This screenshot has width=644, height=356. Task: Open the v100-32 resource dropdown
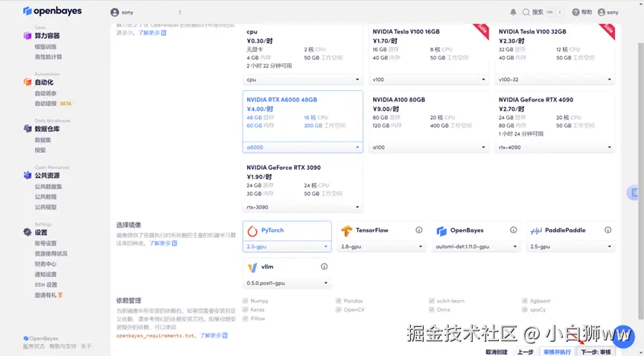(555, 80)
